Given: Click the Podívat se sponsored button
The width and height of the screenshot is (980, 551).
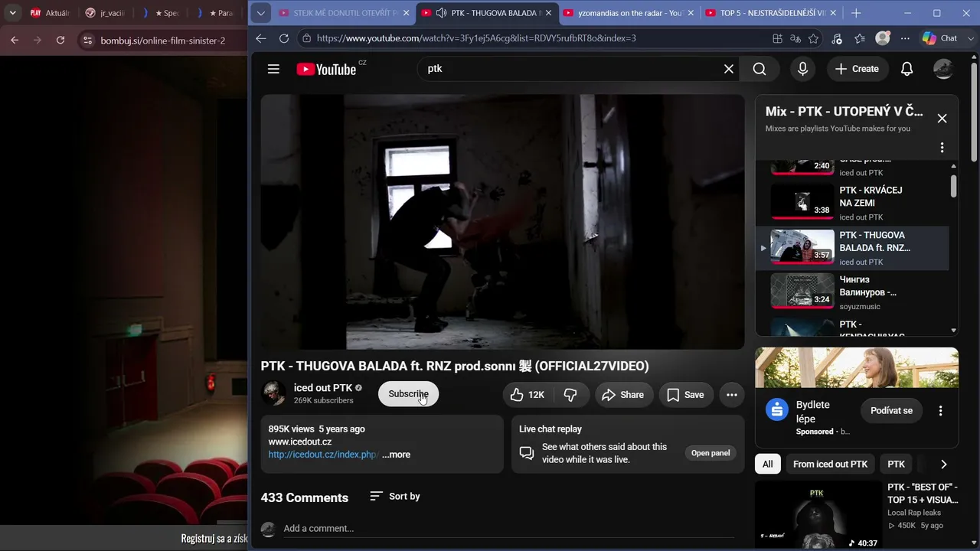Looking at the screenshot, I should tap(891, 411).
